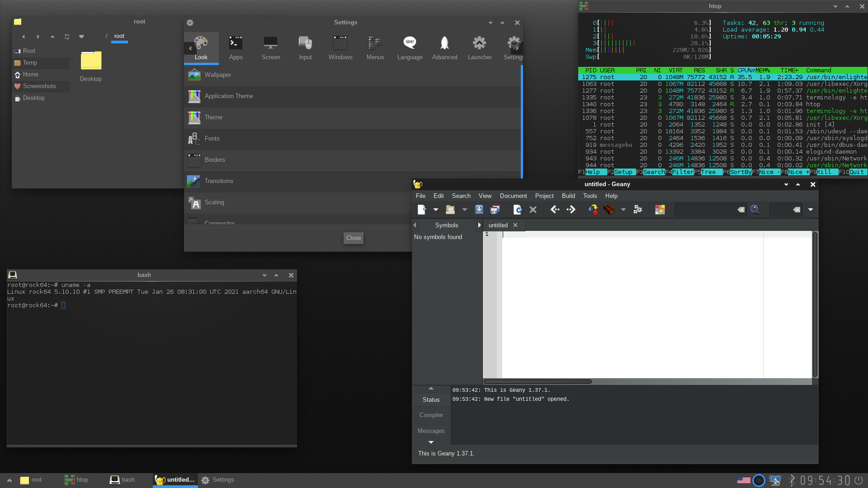Click the Save all files icon
868x488 pixels.
click(x=495, y=210)
